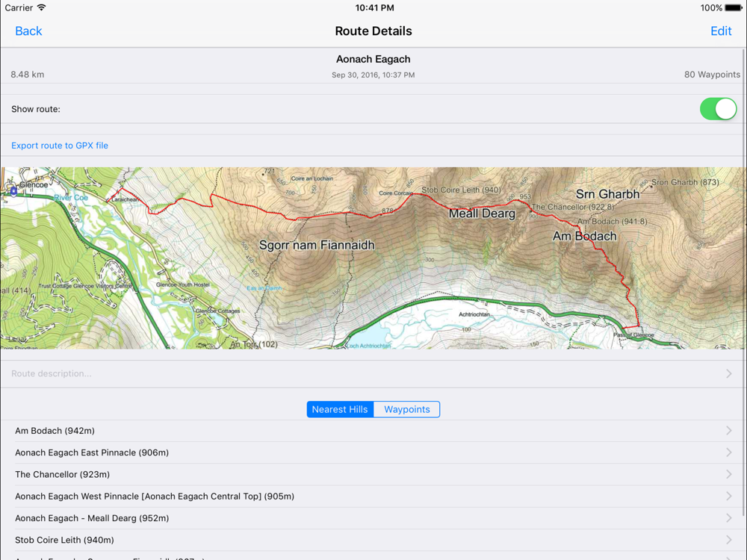The image size is (747, 560).
Task: Chevron on the Meall Dearg (952m) row
Action: [729, 519]
